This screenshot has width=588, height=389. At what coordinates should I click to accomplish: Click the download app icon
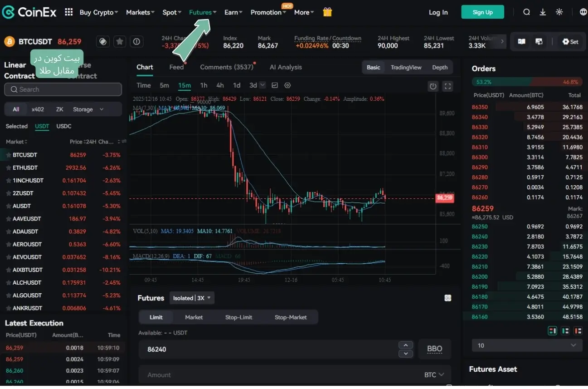(543, 12)
